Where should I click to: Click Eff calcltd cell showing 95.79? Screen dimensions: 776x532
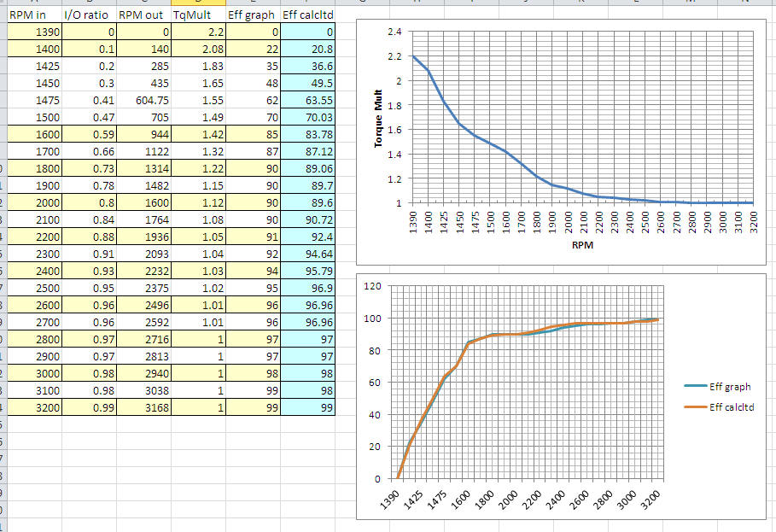[x=308, y=272]
